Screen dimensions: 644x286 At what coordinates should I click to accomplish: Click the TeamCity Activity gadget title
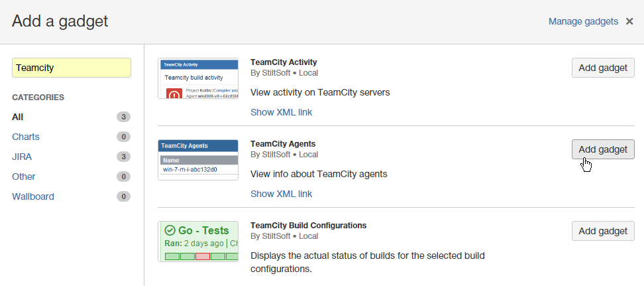click(284, 62)
